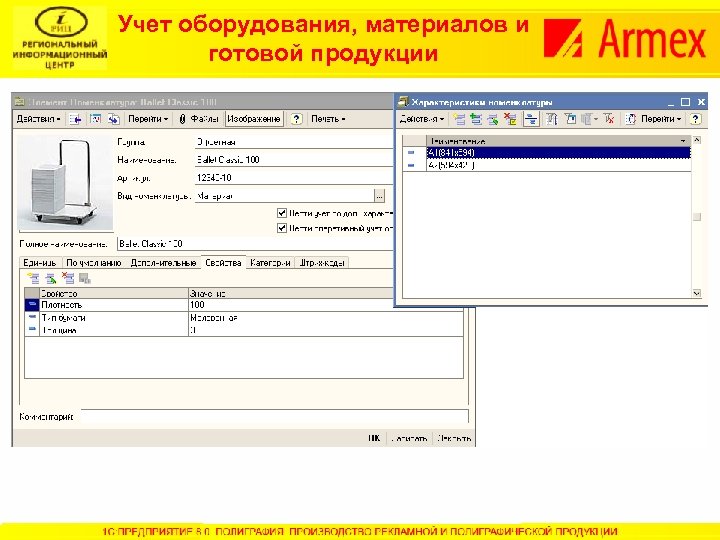720x540 pixels.
Task: Click the delete-row icon in the Свойства tab toolbar
Action: click(x=68, y=278)
